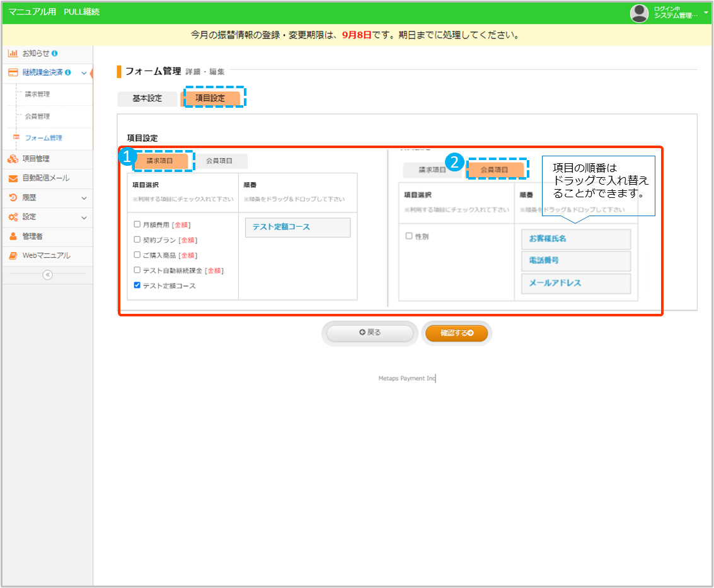Switch to the 基本設定 tab

pyautogui.click(x=147, y=99)
